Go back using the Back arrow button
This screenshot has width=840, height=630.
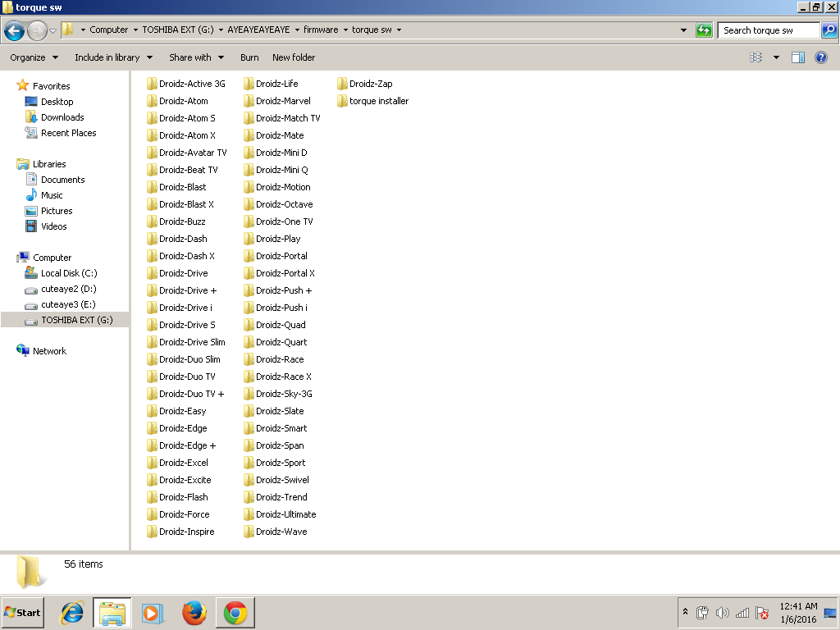tap(15, 30)
